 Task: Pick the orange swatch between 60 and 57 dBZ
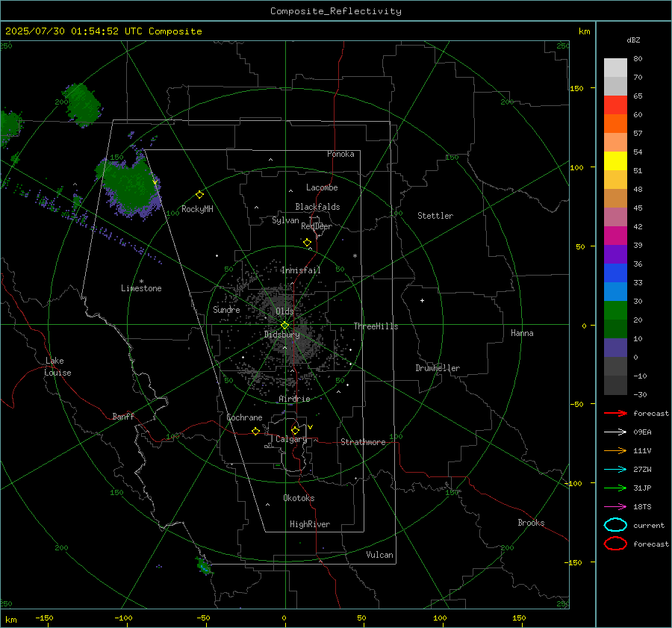[615, 124]
